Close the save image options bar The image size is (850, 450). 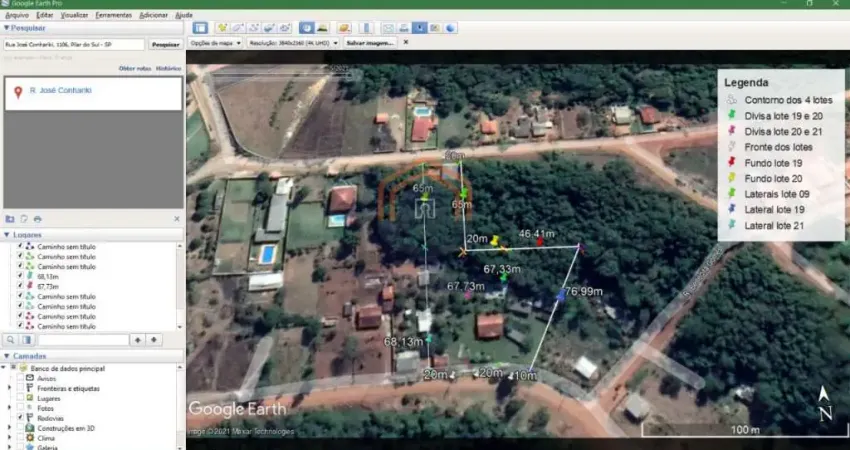click(x=406, y=42)
